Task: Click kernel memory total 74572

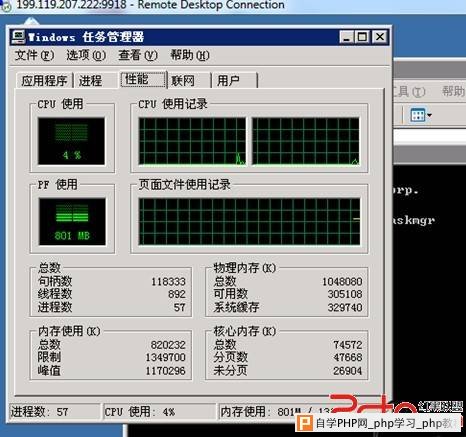Action: click(348, 345)
